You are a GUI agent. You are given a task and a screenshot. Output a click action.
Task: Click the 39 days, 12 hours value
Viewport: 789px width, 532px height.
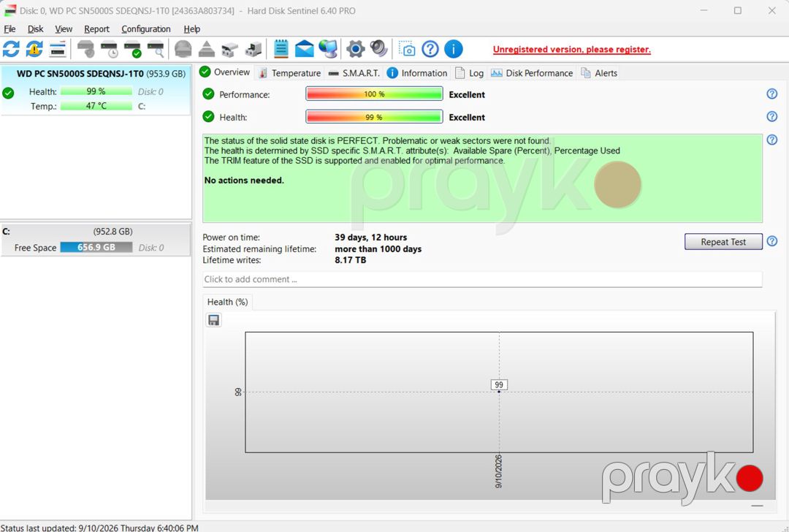[371, 237]
